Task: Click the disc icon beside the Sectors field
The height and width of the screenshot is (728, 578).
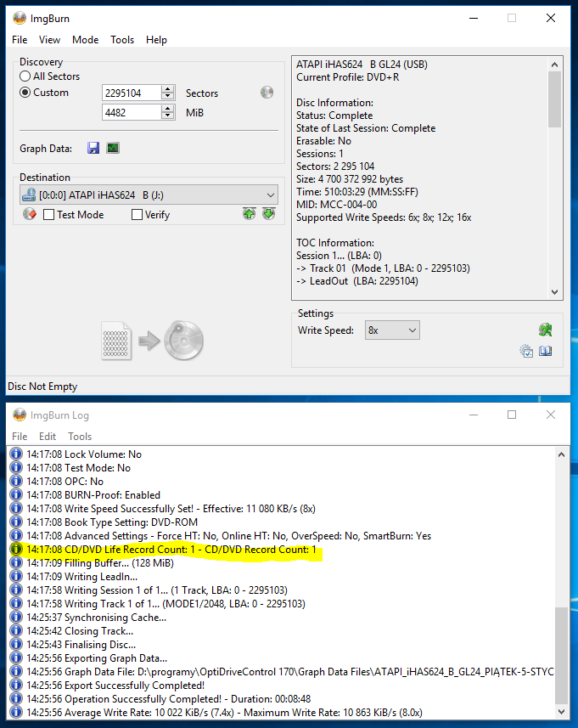Action: point(267,93)
